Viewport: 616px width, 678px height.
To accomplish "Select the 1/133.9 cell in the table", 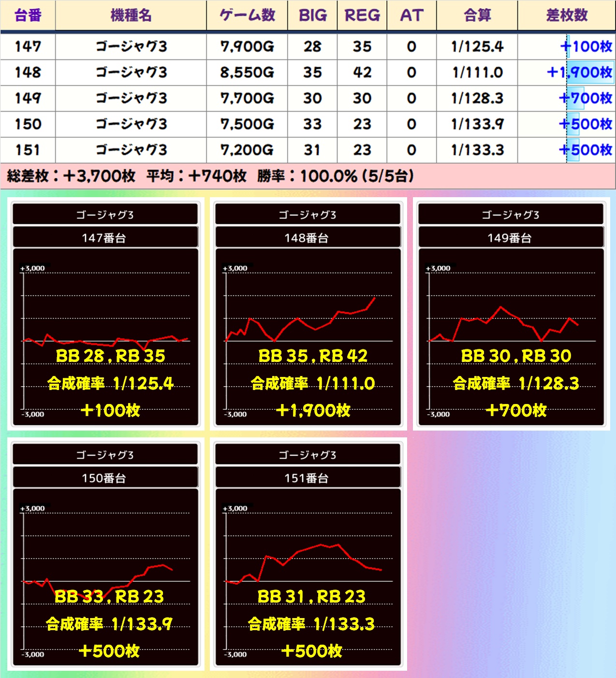I will coord(477,124).
